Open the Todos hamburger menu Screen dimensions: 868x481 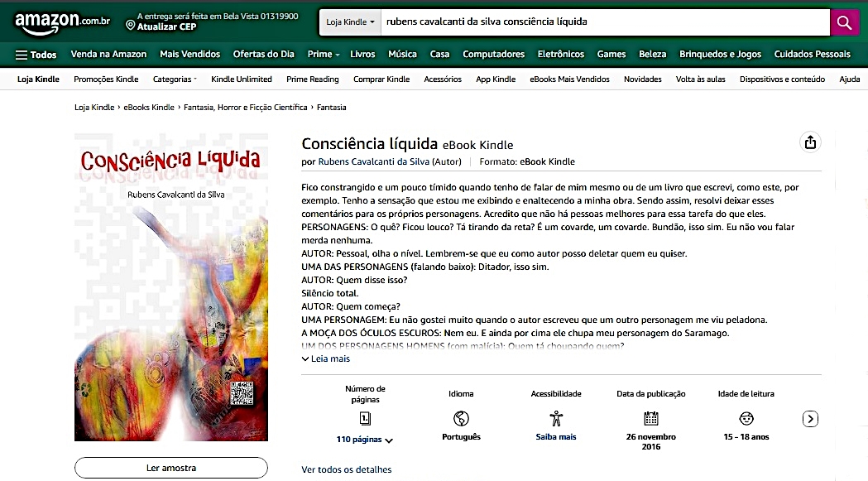36,55
